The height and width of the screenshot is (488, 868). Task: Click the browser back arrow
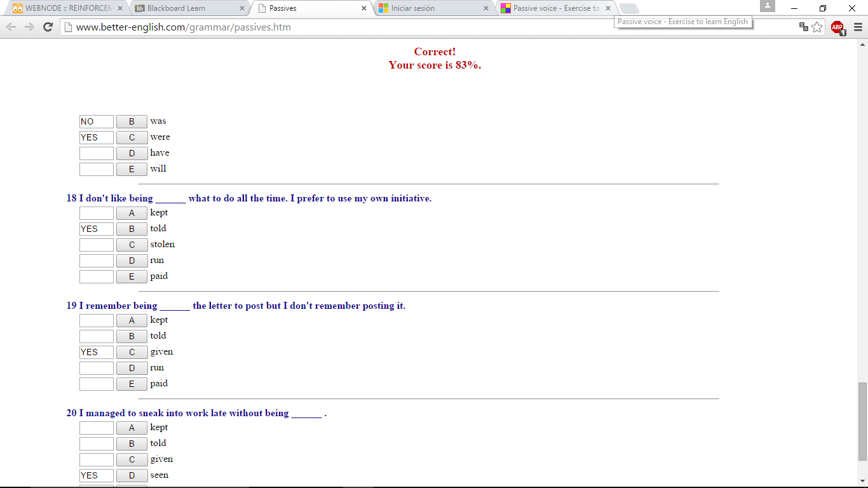tap(11, 27)
